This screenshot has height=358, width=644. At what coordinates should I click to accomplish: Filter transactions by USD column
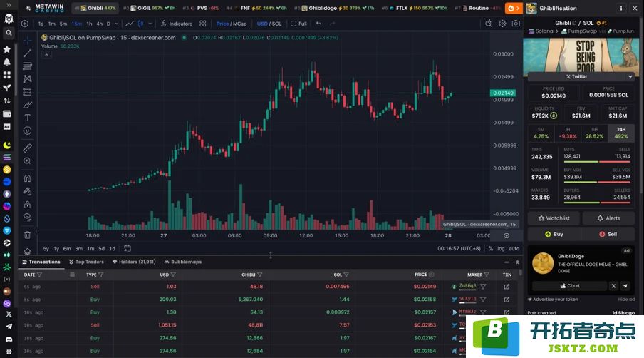point(173,275)
